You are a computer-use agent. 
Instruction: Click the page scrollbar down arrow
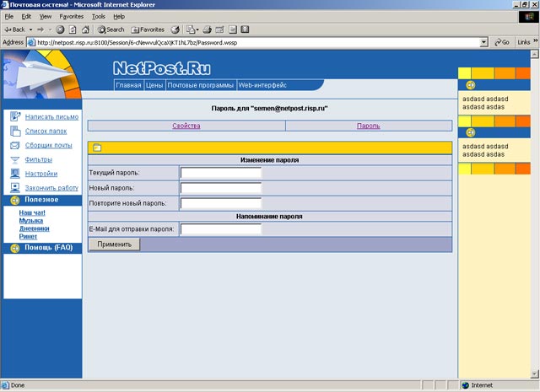tap(534, 373)
